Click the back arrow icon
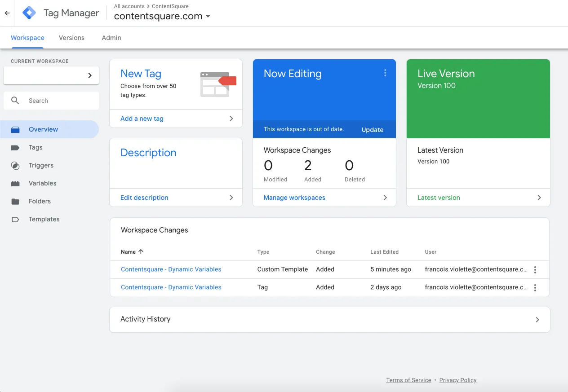This screenshot has height=392, width=568. 7,13
